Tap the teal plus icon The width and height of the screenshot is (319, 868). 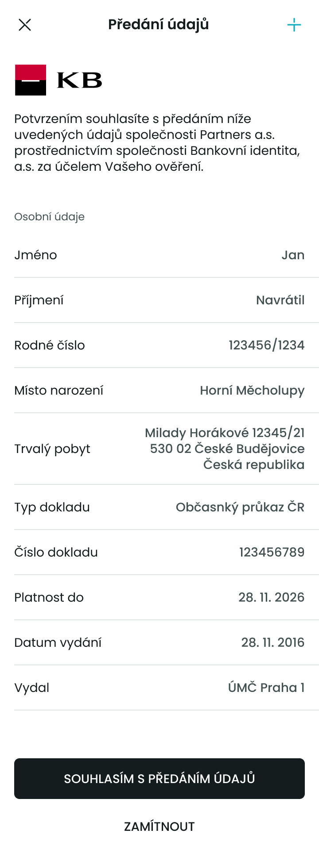click(x=294, y=25)
